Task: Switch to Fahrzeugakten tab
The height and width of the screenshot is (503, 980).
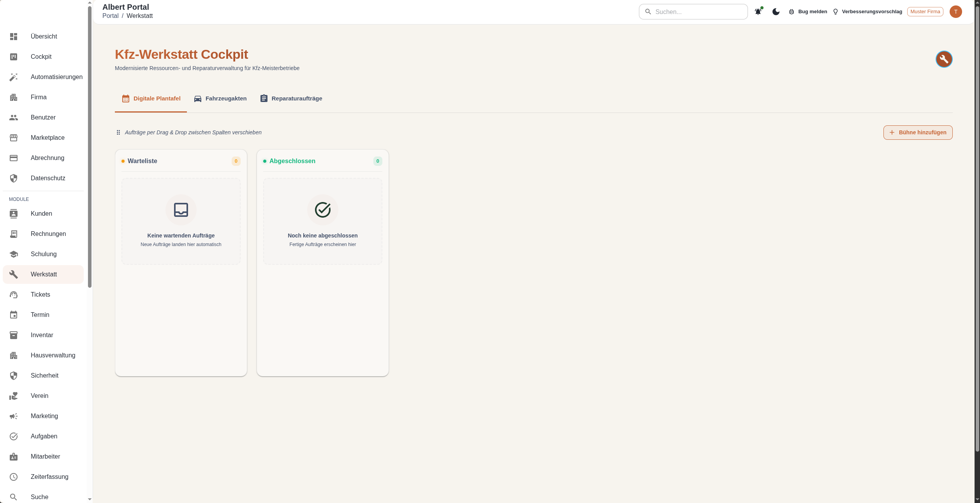Action: click(x=220, y=98)
